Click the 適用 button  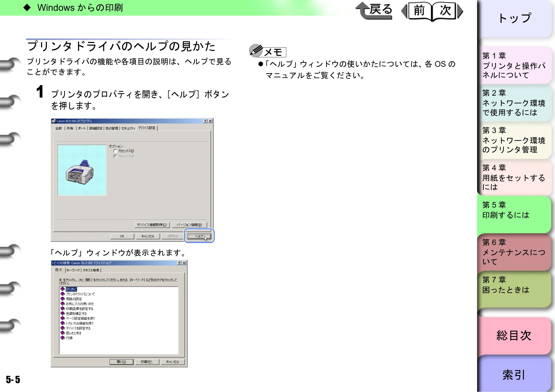point(173,236)
